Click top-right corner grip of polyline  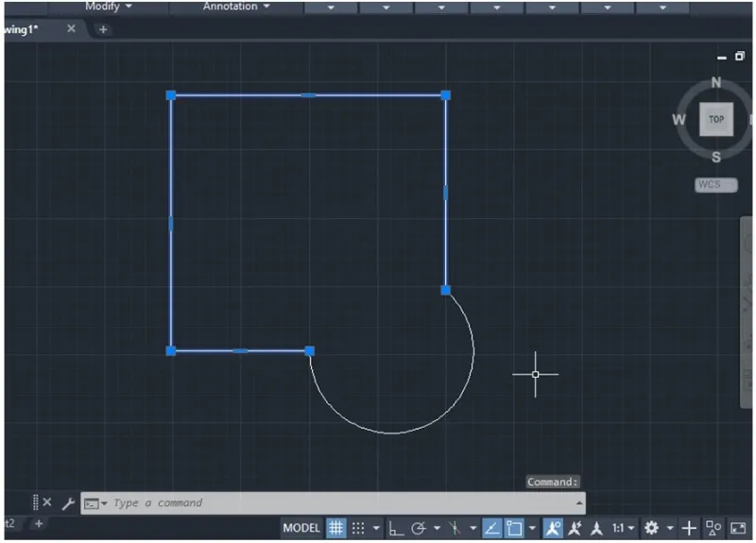pos(446,95)
